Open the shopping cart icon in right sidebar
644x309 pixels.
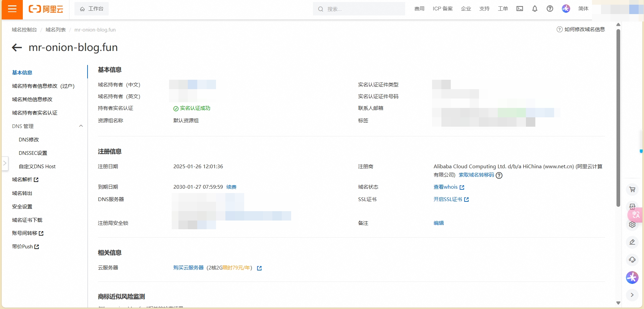point(632,190)
